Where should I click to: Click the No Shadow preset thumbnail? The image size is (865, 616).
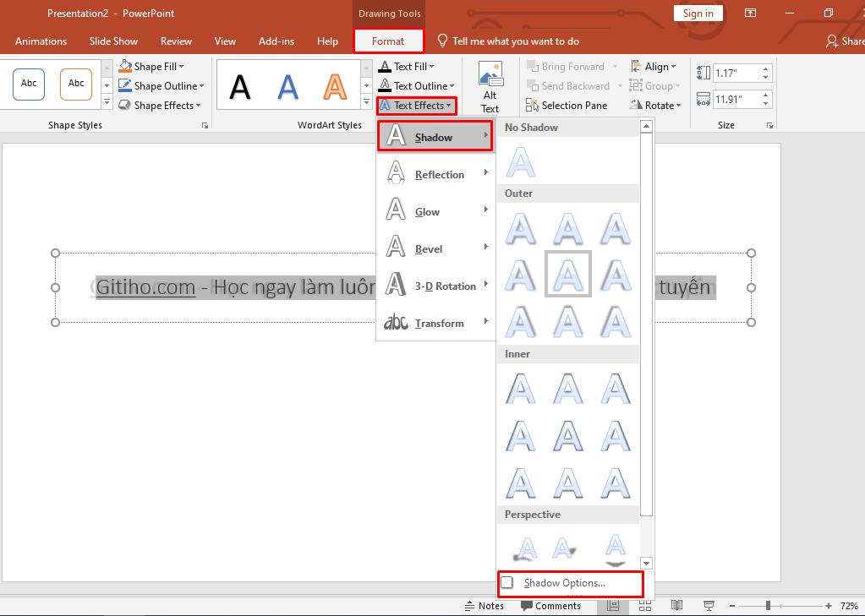tap(521, 161)
